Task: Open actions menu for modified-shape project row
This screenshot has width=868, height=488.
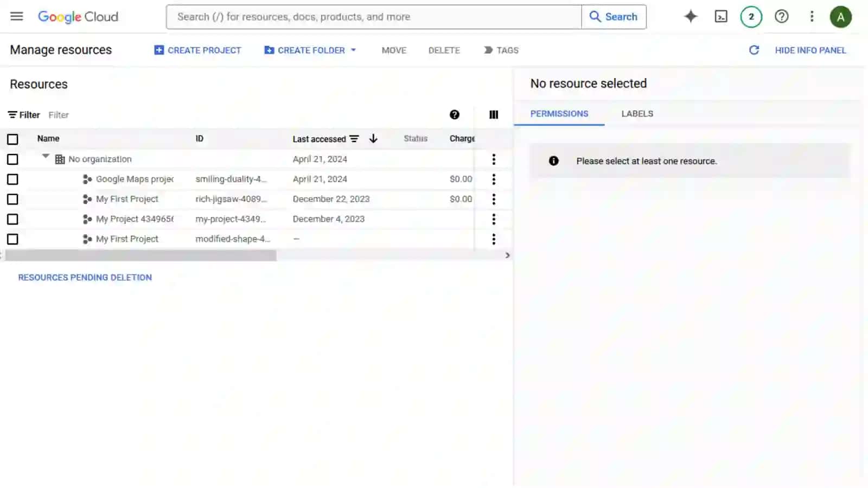Action: click(494, 239)
